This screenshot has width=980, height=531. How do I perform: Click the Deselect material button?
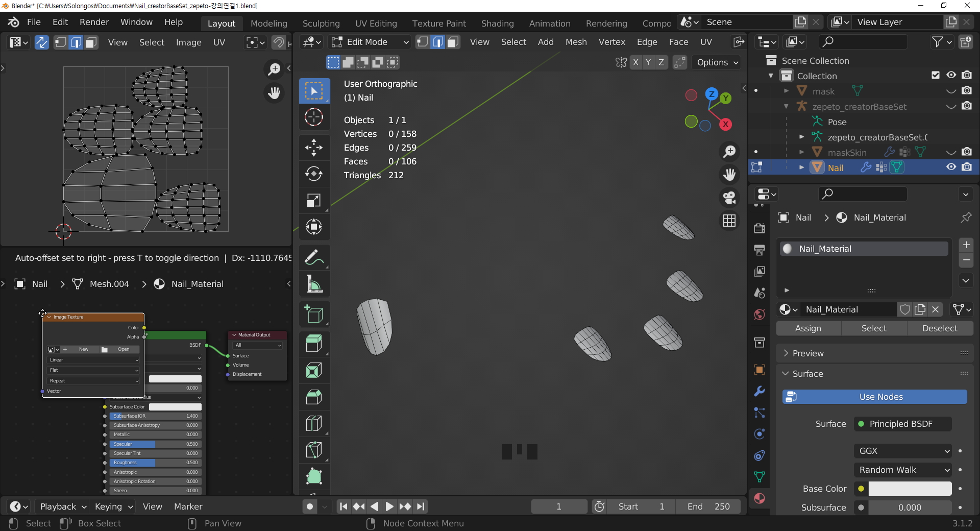point(940,328)
